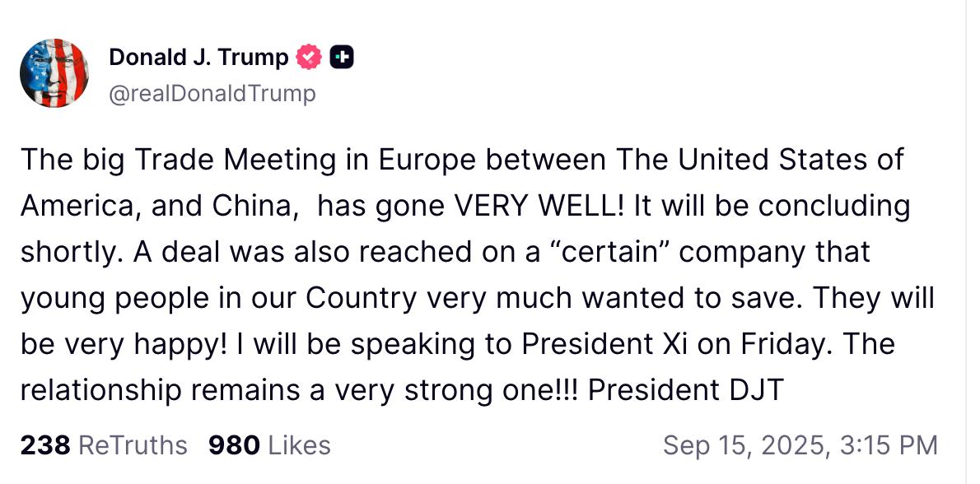
Task: View the 238 ReTruths list
Action: point(104,445)
